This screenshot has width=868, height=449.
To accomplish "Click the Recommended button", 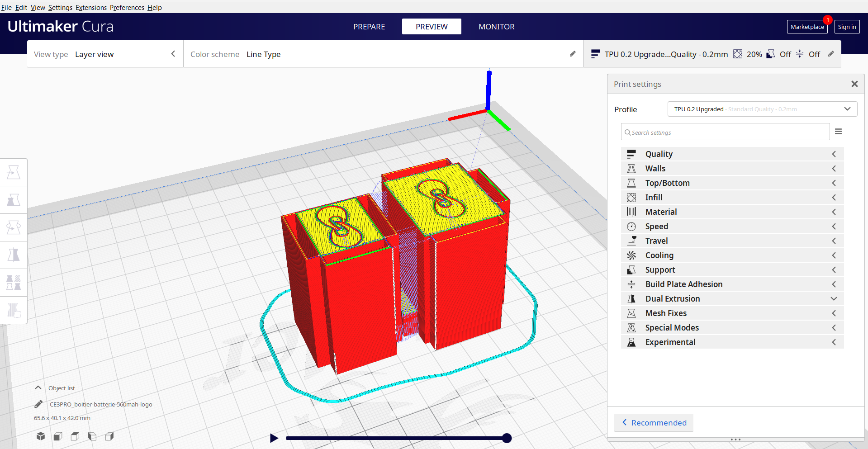I will [x=654, y=423].
